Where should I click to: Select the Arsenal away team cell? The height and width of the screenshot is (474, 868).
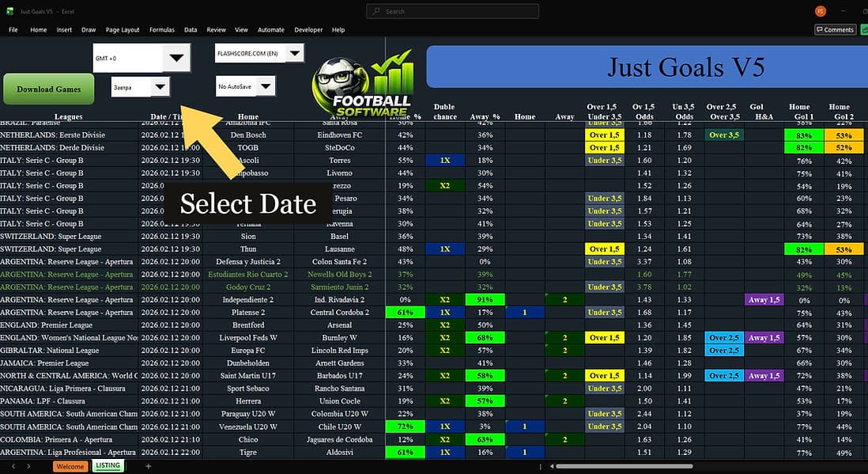pos(339,325)
